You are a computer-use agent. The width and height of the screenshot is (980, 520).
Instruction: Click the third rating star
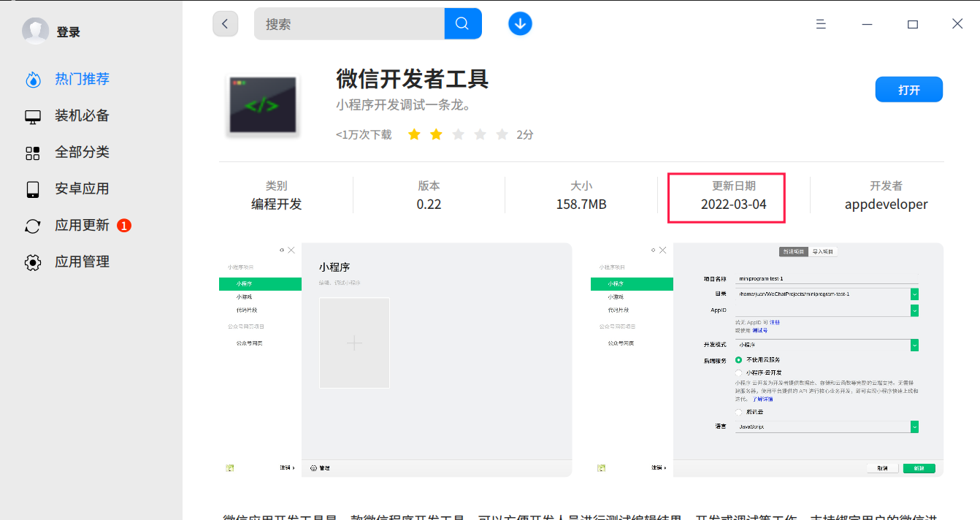(458, 134)
